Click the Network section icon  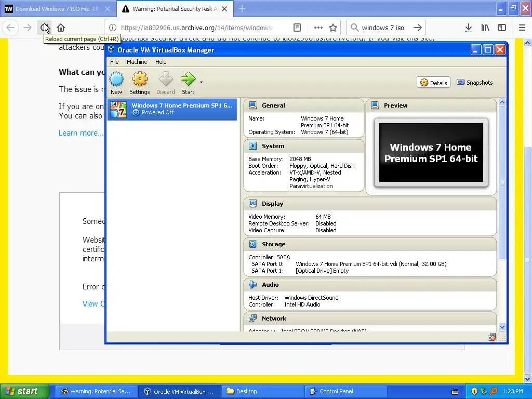253,318
